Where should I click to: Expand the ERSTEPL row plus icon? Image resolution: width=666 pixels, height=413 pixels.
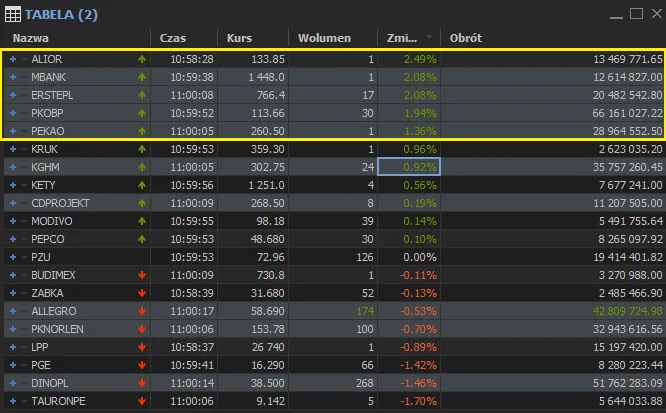point(13,95)
